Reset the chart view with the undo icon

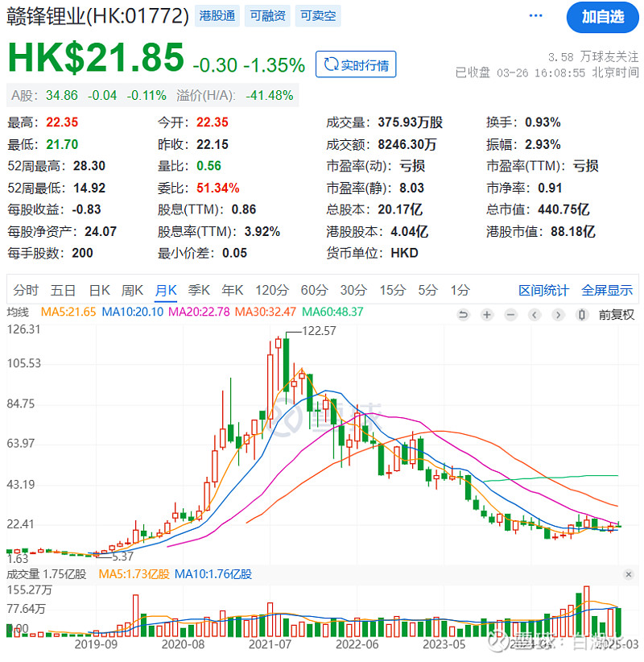point(463,315)
